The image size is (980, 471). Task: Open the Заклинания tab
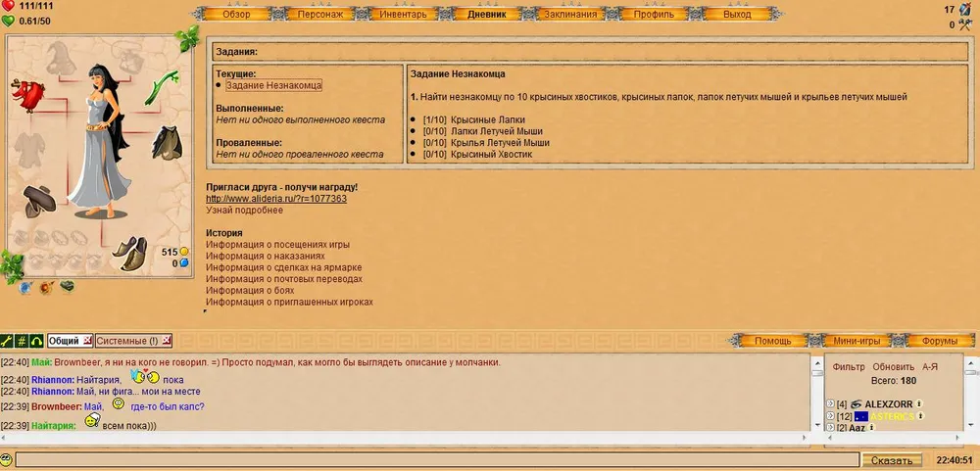(x=570, y=14)
